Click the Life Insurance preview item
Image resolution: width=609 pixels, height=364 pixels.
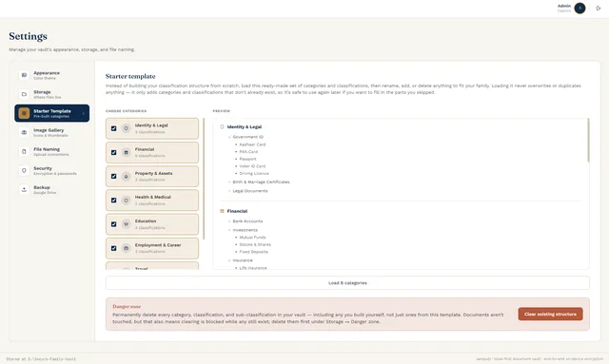coord(253,268)
